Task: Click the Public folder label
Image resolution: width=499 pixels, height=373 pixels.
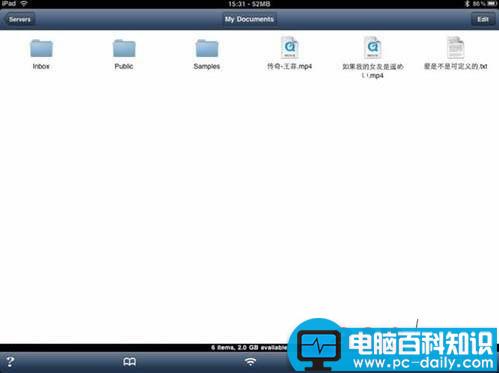Action: 124,66
